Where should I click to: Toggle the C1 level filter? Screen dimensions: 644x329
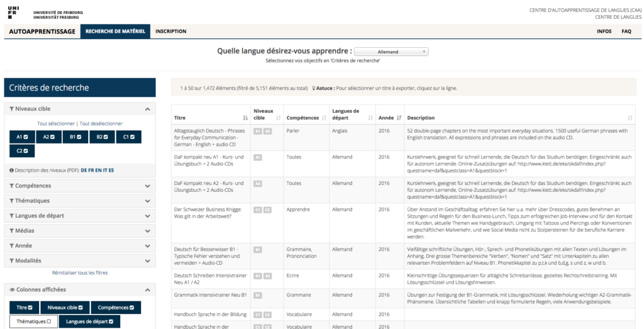coord(129,137)
